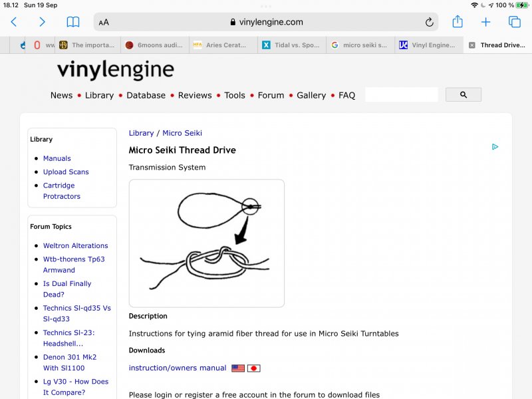Open Wtb-thorens Tp63 Armwand topic
Viewport: 532px width, 399px height.
coord(74,265)
